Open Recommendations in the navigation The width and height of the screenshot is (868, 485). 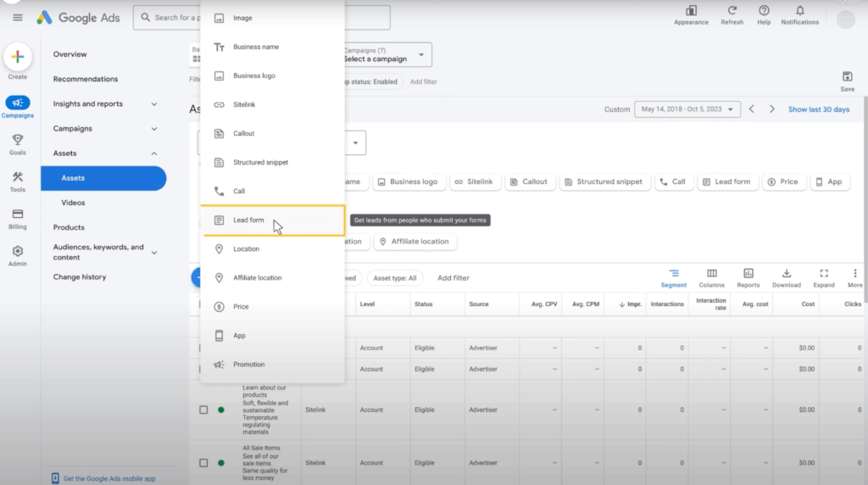[86, 79]
